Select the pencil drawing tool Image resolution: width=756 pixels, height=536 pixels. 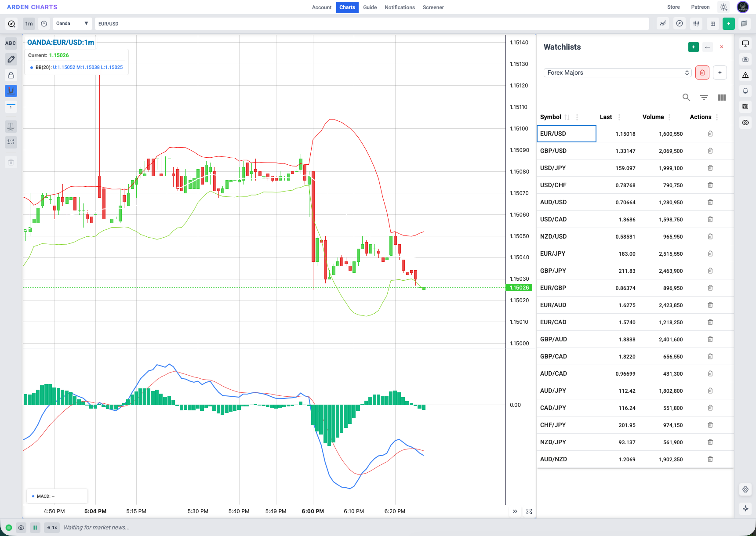click(x=11, y=59)
